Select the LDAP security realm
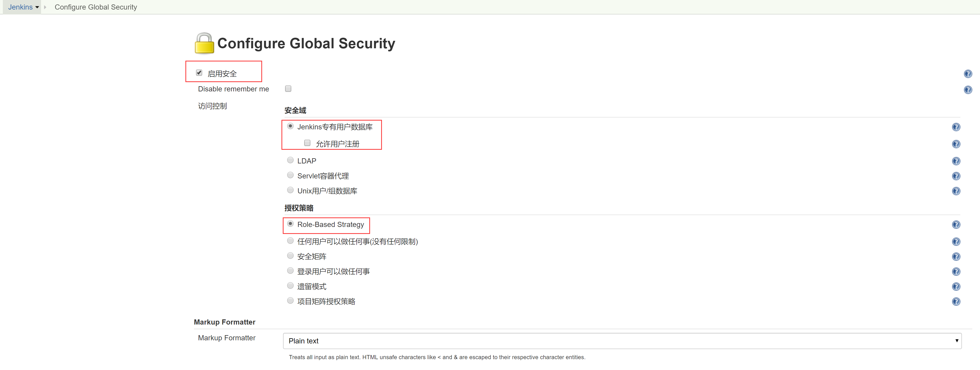Screen dimensions: 980x370 pos(290,160)
